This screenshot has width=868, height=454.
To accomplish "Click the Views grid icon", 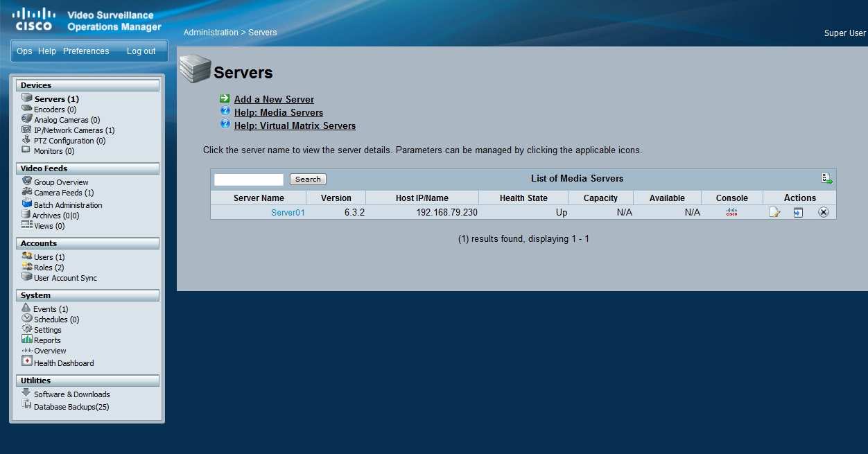I will (x=27, y=225).
